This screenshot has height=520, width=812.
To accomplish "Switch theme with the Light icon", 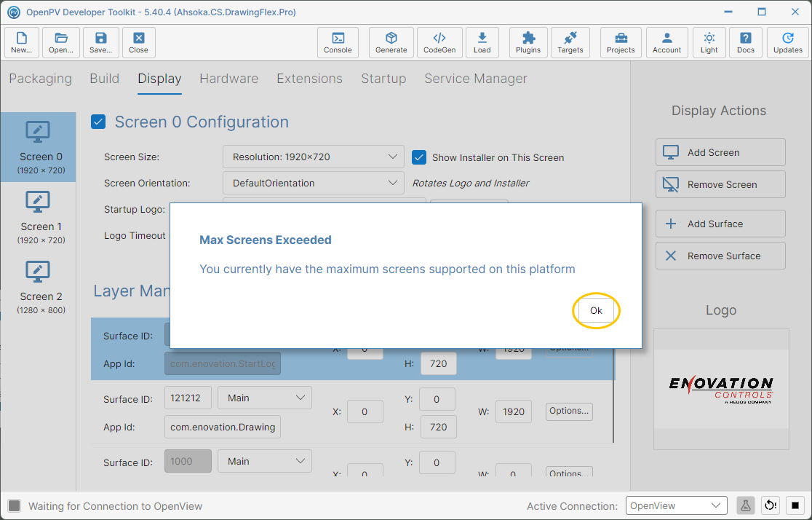I will point(709,42).
